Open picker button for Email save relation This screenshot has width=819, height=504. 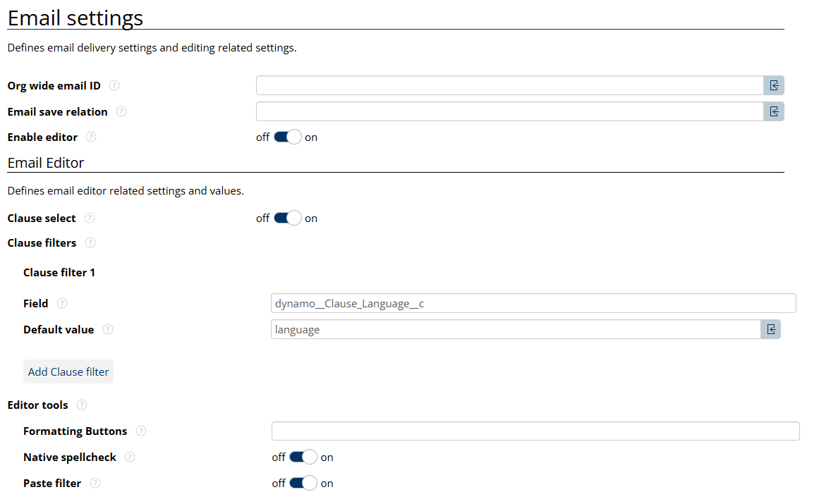click(774, 111)
